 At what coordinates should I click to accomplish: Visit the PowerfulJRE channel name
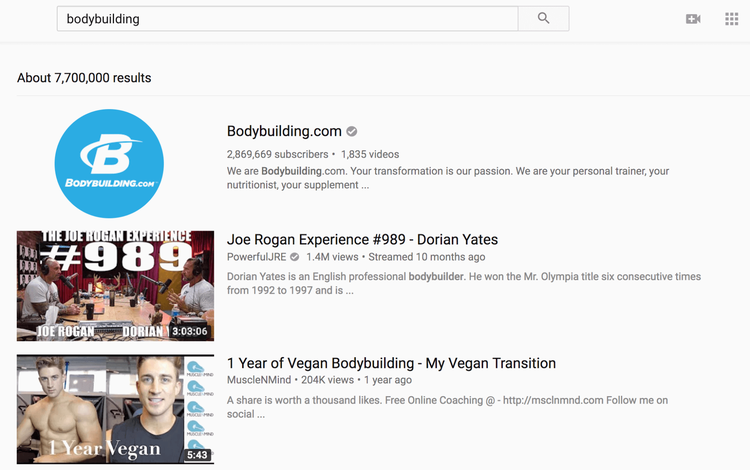[256, 257]
